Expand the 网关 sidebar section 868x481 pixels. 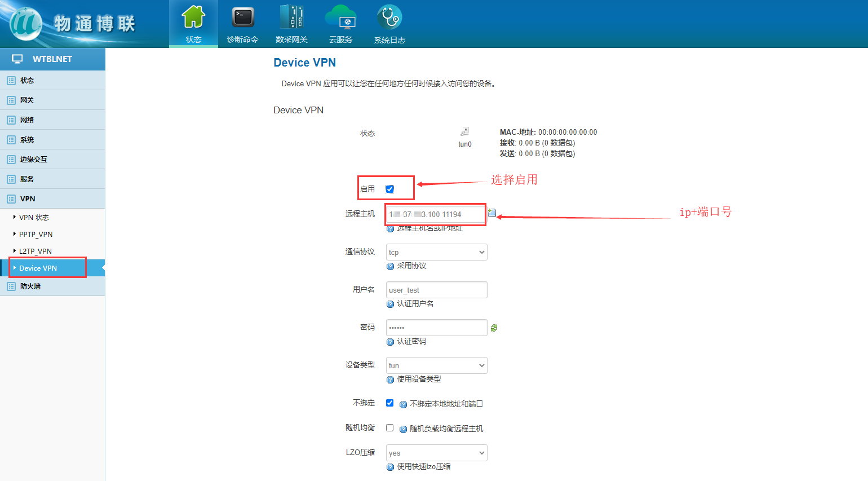pyautogui.click(x=52, y=100)
